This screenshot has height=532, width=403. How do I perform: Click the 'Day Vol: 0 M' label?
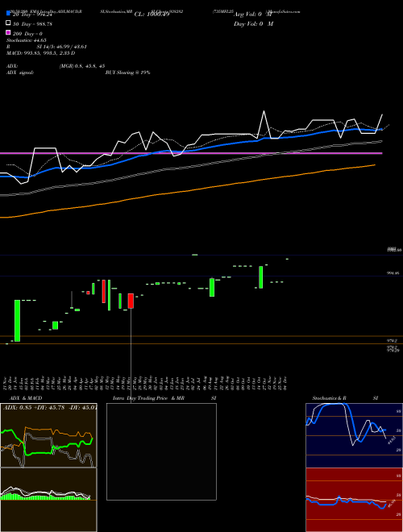[x=253, y=23]
